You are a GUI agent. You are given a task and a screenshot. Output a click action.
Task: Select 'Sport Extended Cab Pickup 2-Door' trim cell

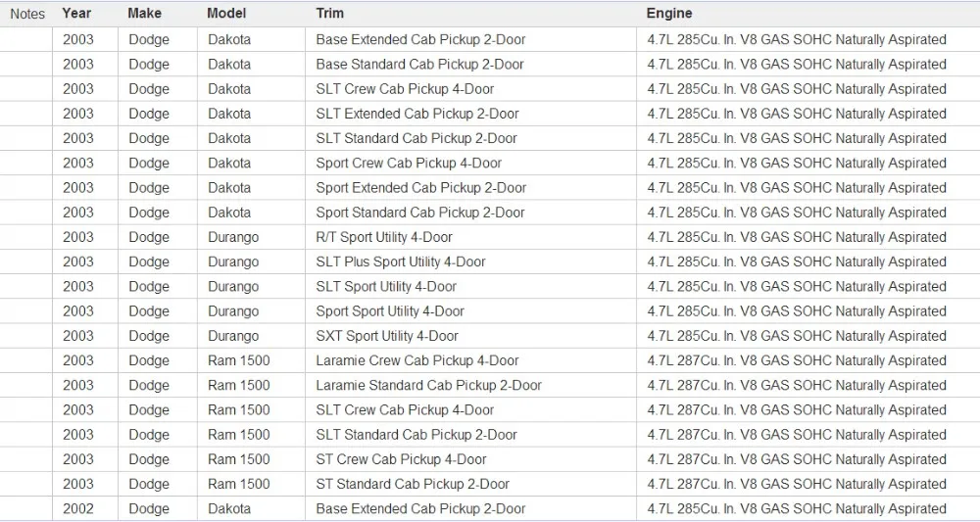click(x=421, y=188)
